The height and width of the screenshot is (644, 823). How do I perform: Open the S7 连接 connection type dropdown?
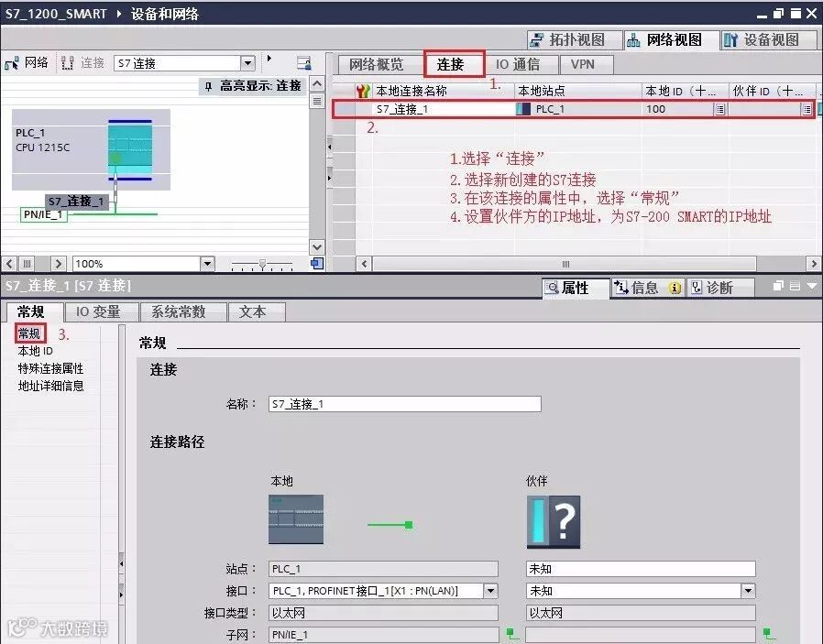click(x=247, y=63)
